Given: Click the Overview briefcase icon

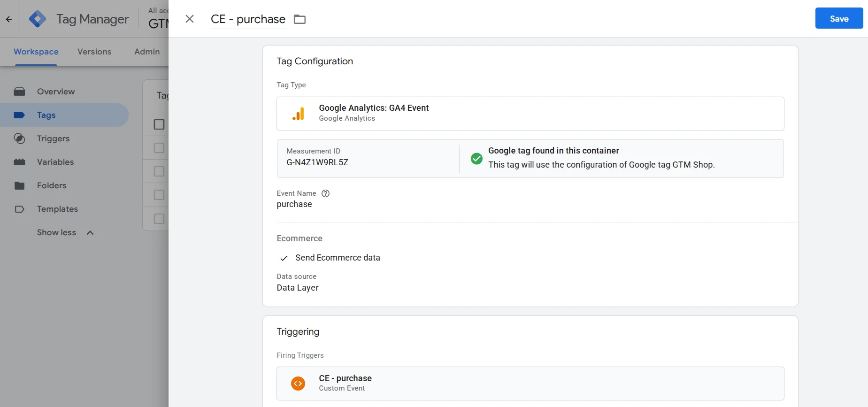Looking at the screenshot, I should (19, 92).
